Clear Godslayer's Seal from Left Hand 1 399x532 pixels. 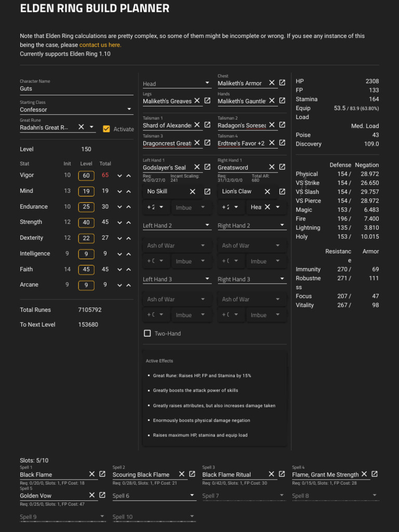point(197,167)
